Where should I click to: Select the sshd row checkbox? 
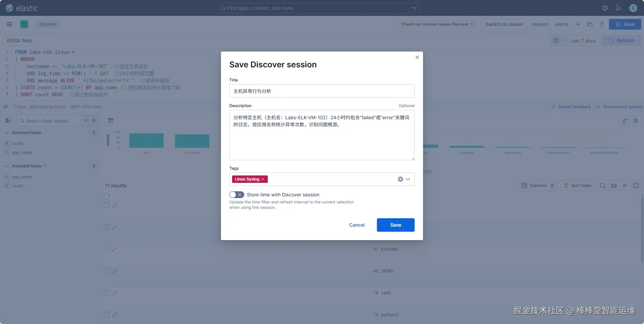point(106,293)
